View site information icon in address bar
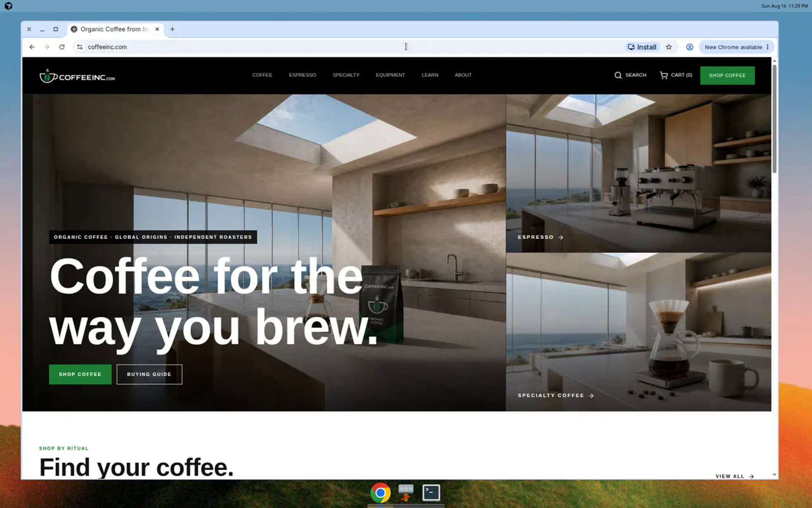The height and width of the screenshot is (508, 812). (80, 47)
